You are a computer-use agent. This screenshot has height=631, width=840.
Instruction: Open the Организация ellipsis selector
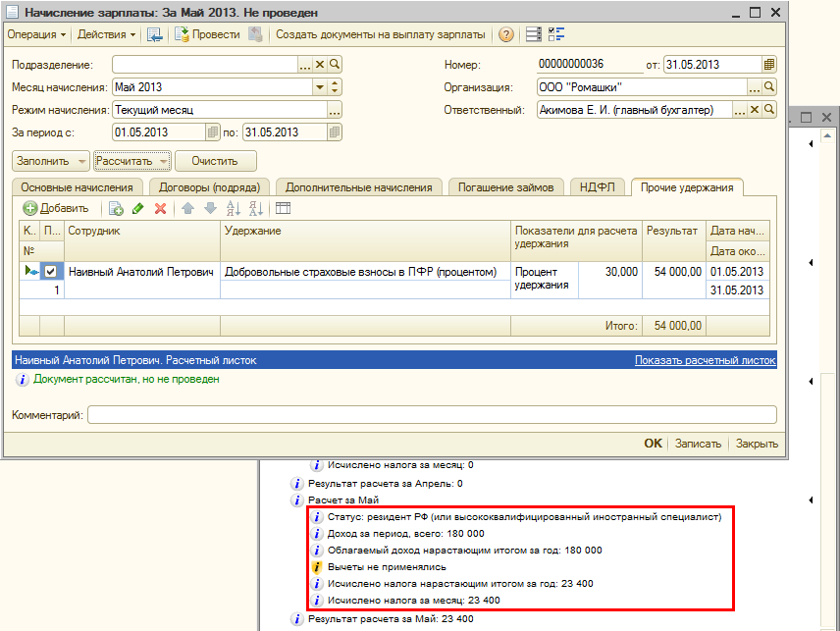pos(755,86)
